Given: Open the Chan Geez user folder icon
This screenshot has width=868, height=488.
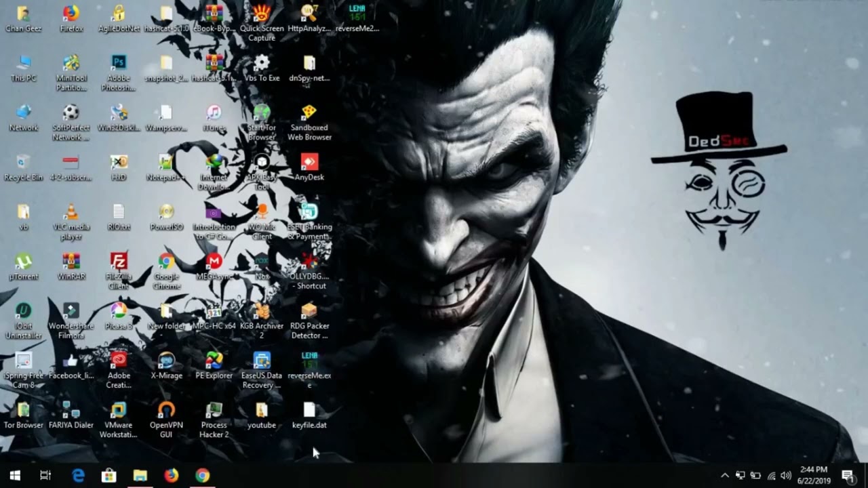Looking at the screenshot, I should pyautogui.click(x=24, y=19).
